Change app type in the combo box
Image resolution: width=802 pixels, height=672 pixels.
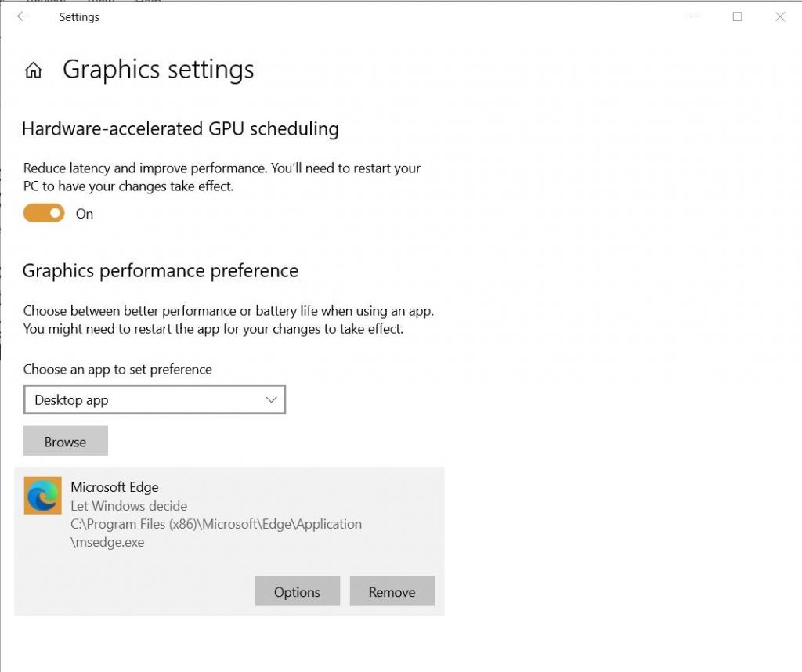tap(154, 399)
